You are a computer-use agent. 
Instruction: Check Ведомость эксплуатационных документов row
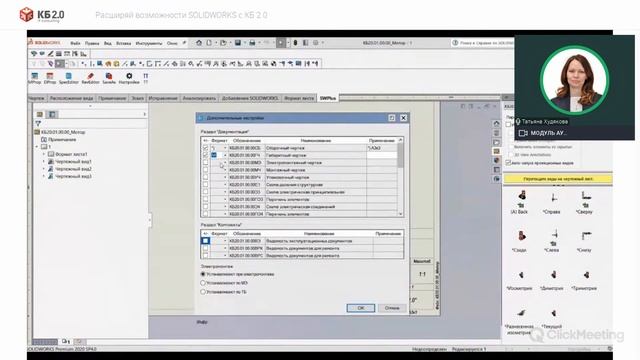(205, 241)
